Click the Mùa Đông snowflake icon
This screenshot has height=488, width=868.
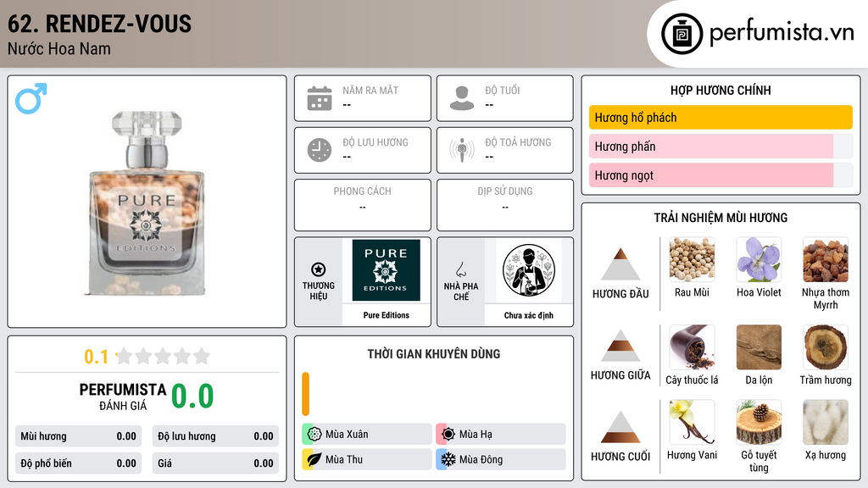tap(448, 459)
